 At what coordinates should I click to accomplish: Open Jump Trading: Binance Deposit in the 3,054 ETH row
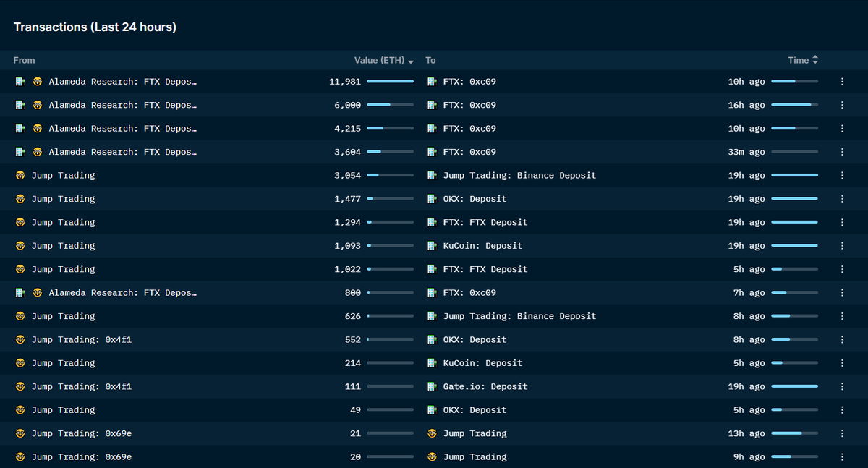click(519, 175)
